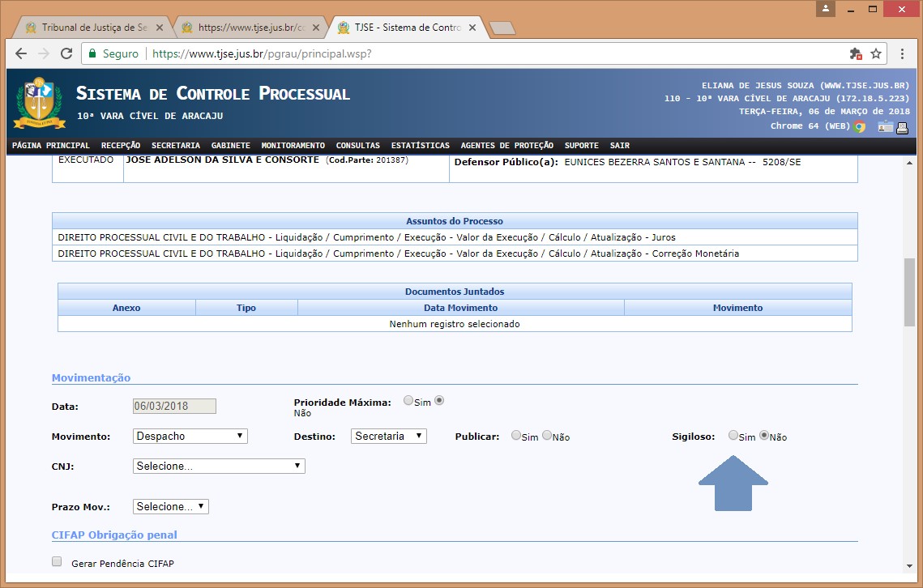Bookmark this page with star icon
Image resolution: width=923 pixels, height=588 pixels.
pos(876,53)
